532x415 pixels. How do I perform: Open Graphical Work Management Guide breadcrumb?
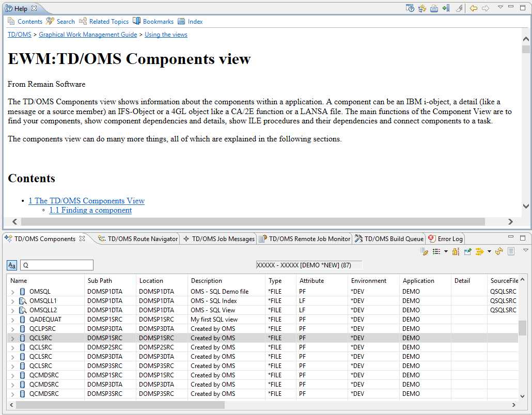click(x=88, y=35)
